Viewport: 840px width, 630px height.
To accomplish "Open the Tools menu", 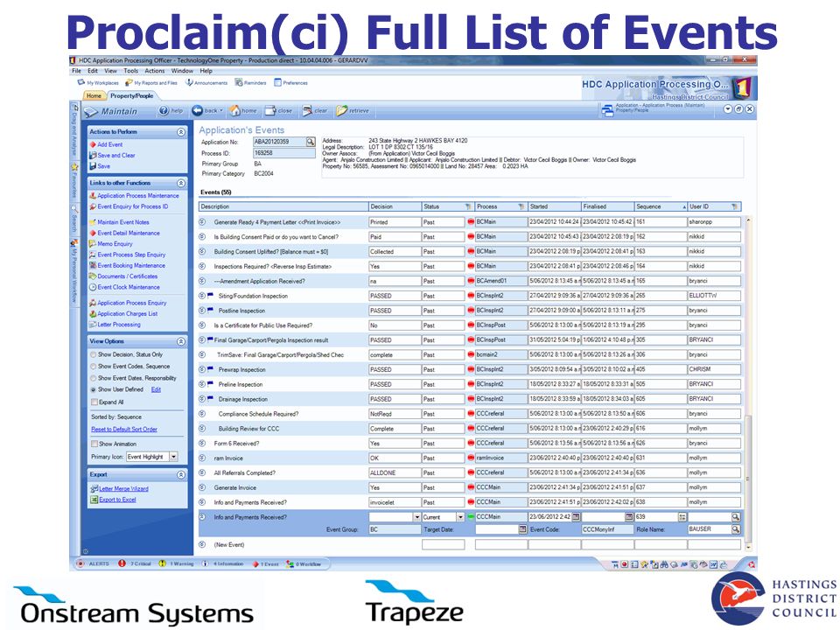I will pyautogui.click(x=130, y=71).
